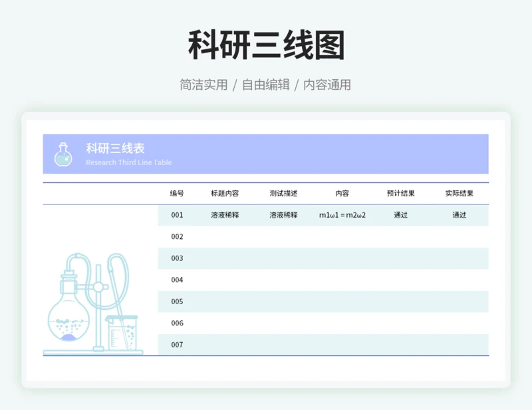Click the cell numbered 003
The width and height of the screenshot is (532, 410).
(177, 258)
